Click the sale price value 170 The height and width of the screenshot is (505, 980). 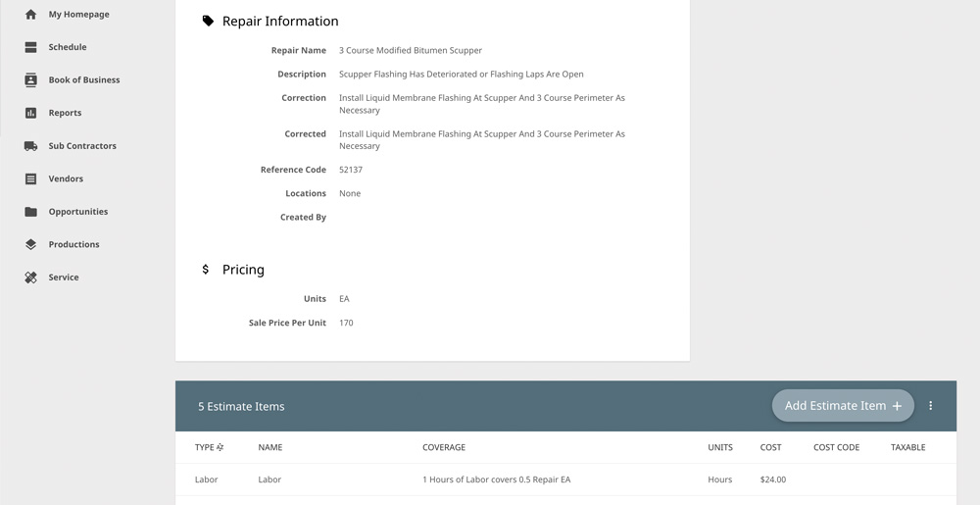point(346,324)
